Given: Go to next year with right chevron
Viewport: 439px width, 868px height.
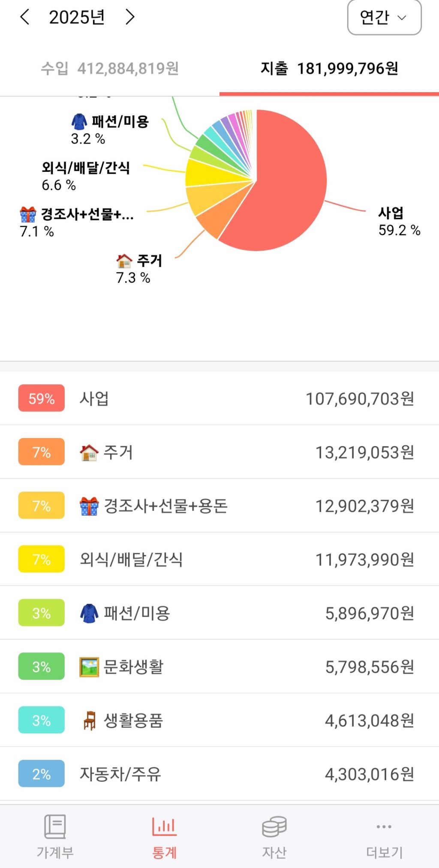Looking at the screenshot, I should coord(130,17).
